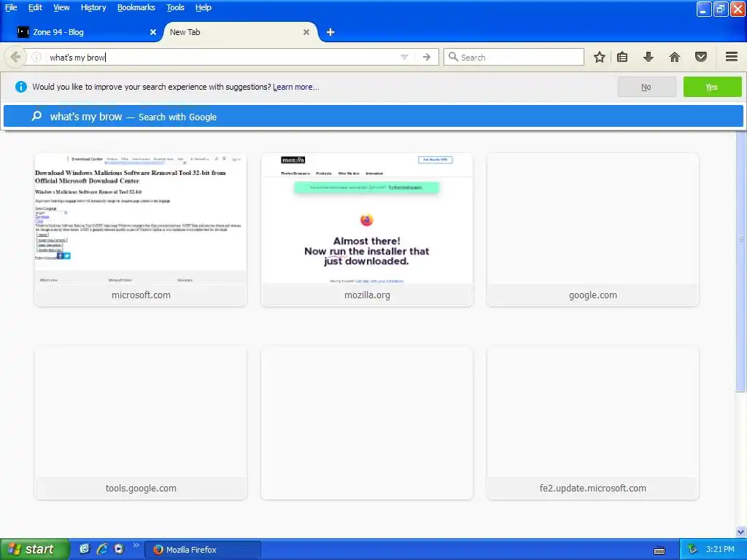
Task: Open a new tab with plus button
Action: 330,32
